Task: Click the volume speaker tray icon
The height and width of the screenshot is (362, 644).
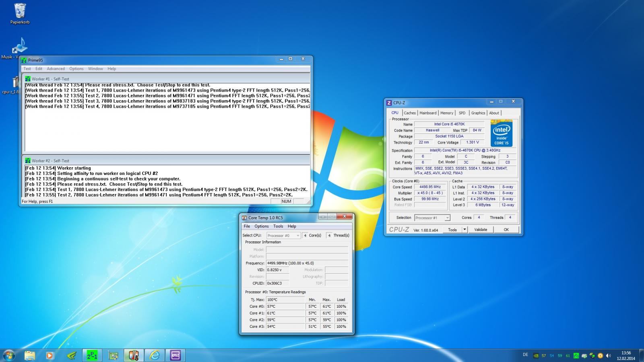Action: (x=608, y=356)
